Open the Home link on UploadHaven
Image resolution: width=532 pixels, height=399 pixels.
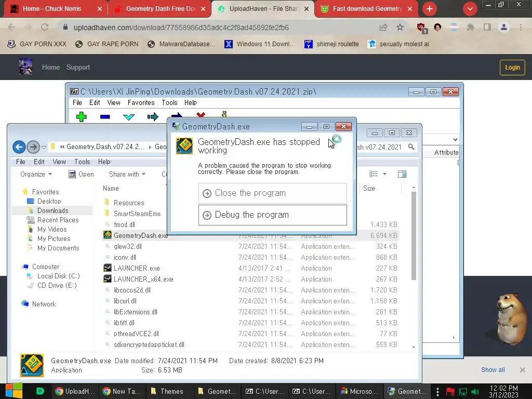pyautogui.click(x=51, y=67)
